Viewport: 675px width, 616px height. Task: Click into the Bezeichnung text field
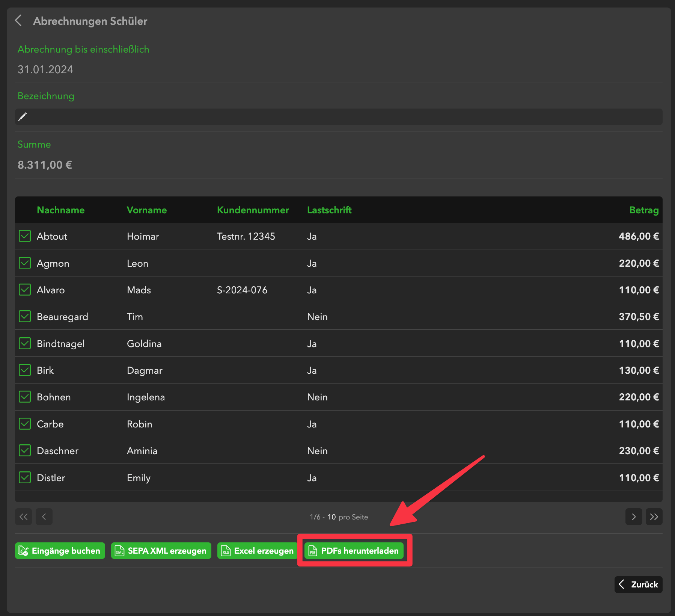[x=338, y=117]
